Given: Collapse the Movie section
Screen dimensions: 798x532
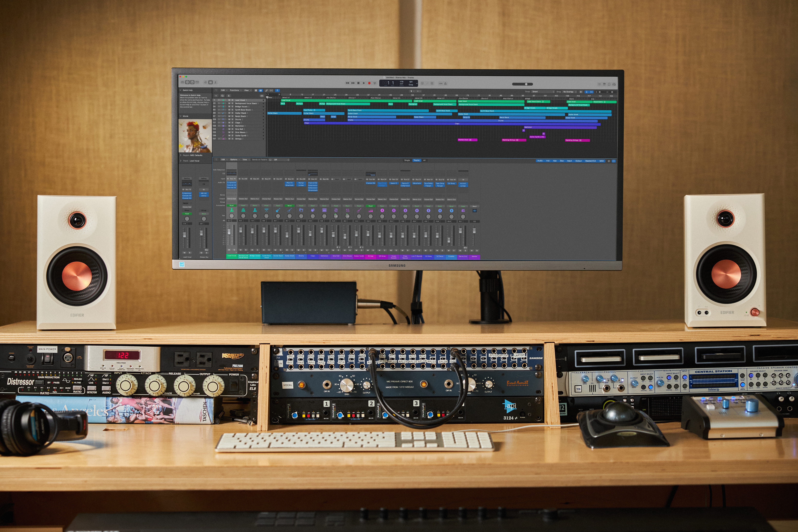Looking at the screenshot, I should pos(181,116).
